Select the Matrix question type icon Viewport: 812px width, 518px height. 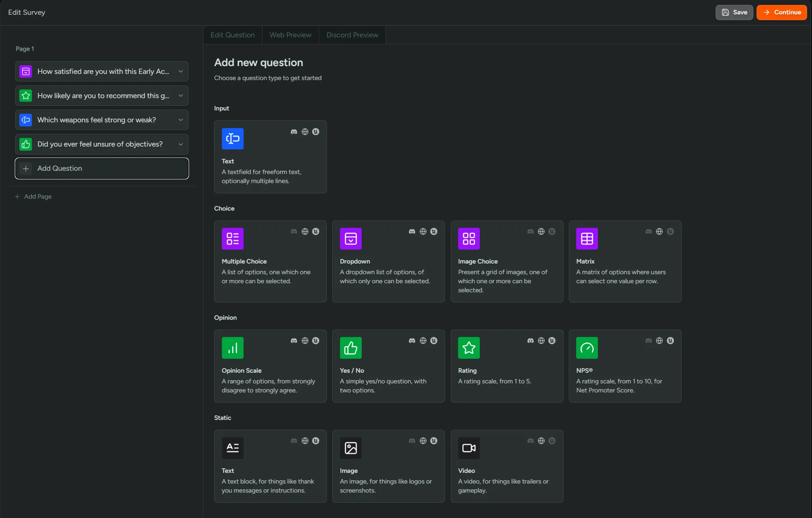click(x=587, y=238)
